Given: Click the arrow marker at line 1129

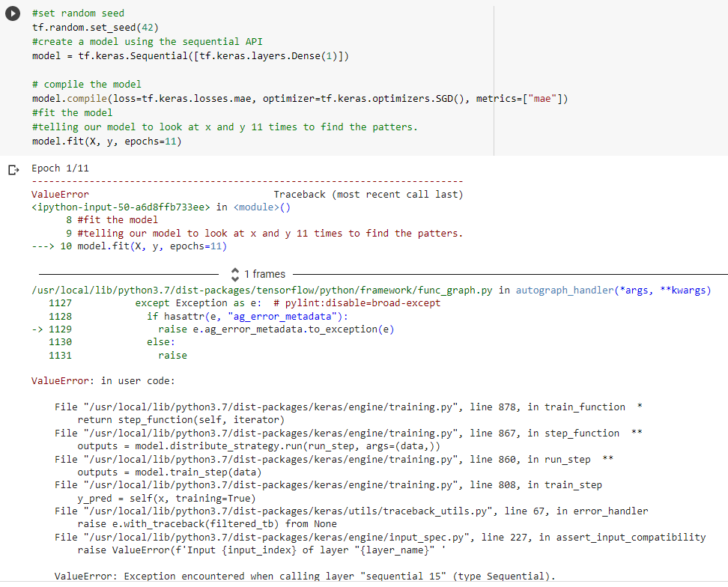Looking at the screenshot, I should click(x=36, y=328).
